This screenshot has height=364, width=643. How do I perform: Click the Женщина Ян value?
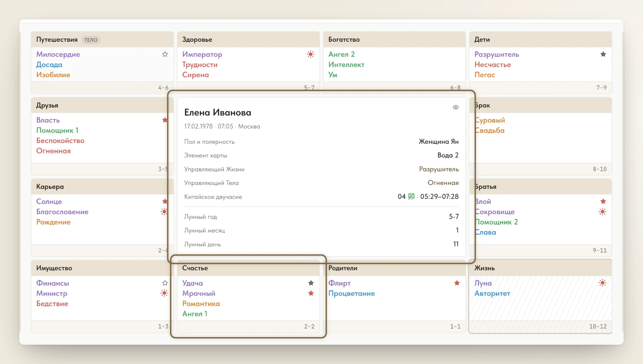tap(438, 141)
